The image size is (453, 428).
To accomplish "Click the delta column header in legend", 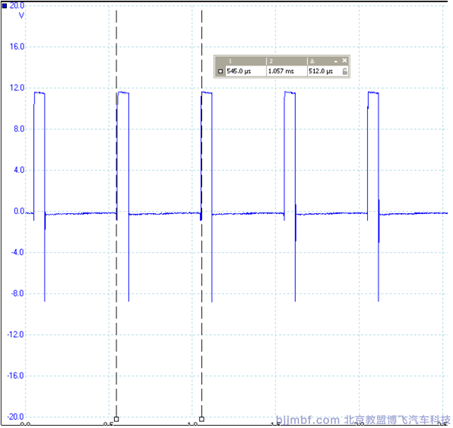I will (x=312, y=61).
